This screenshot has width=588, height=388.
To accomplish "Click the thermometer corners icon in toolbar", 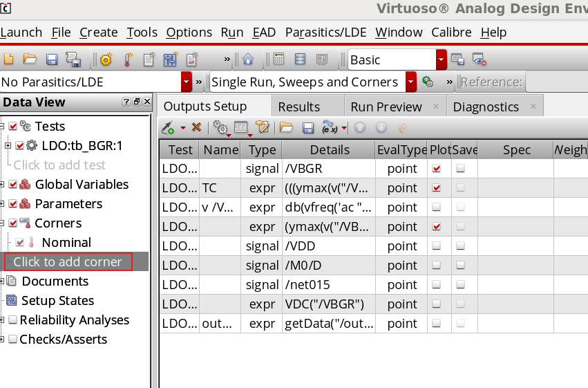I will click(x=128, y=59).
